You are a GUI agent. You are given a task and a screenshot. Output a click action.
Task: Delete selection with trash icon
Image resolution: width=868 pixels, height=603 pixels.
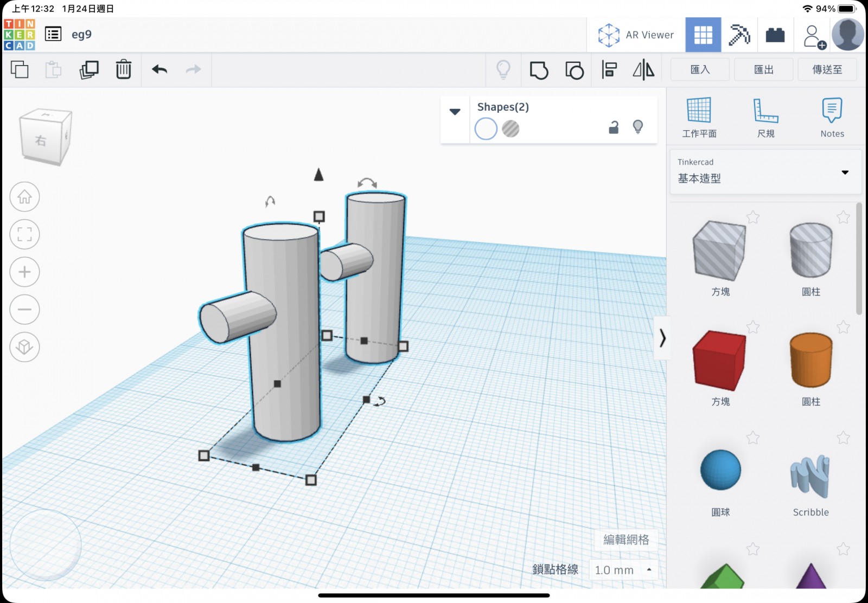point(124,69)
